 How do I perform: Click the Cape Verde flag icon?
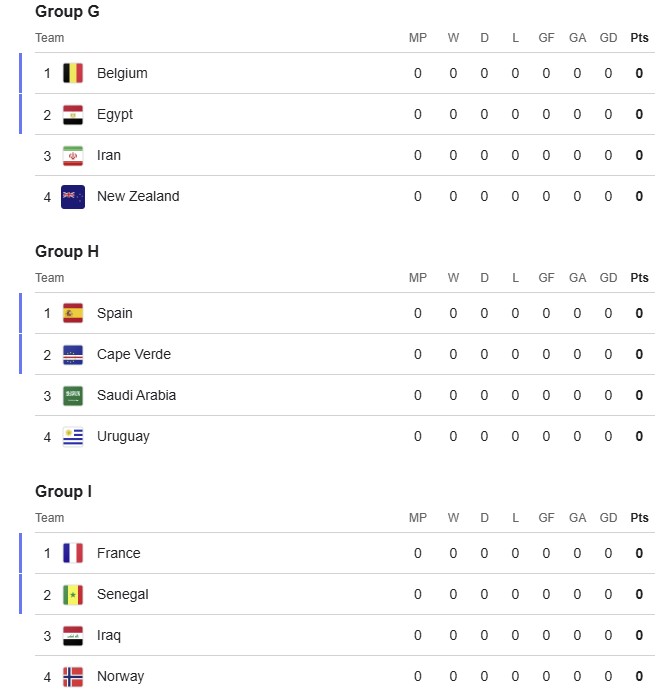point(73,354)
